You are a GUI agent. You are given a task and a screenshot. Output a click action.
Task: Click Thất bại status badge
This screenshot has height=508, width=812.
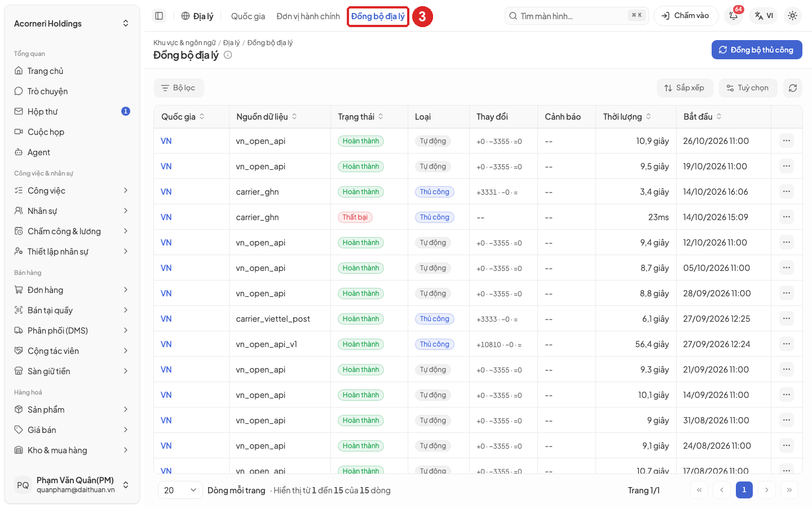point(355,217)
